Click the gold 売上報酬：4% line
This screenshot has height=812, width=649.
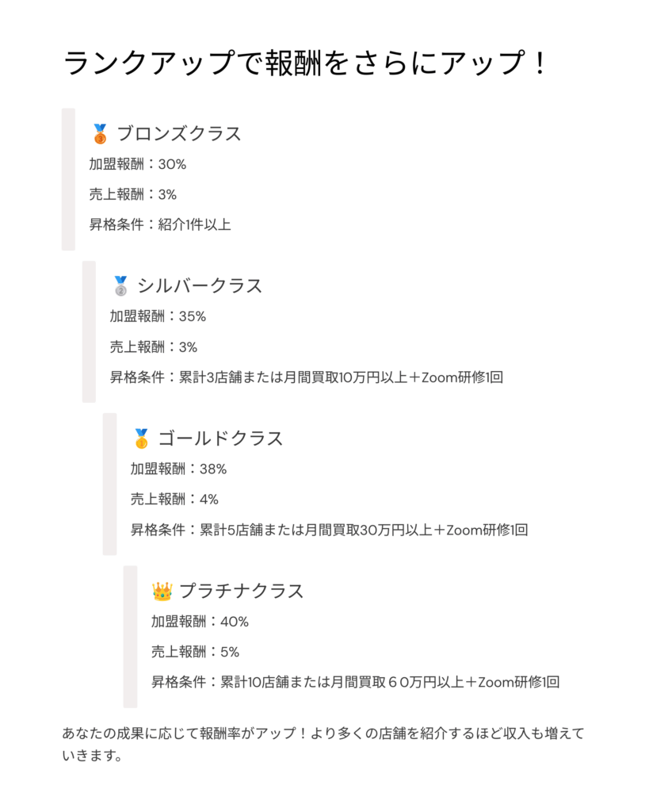coord(174,500)
